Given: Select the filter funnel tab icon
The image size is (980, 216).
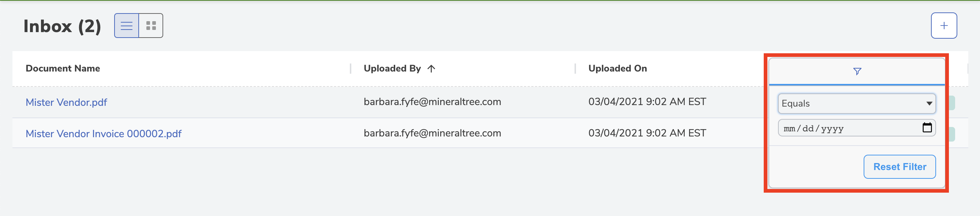Looking at the screenshot, I should click(x=857, y=72).
